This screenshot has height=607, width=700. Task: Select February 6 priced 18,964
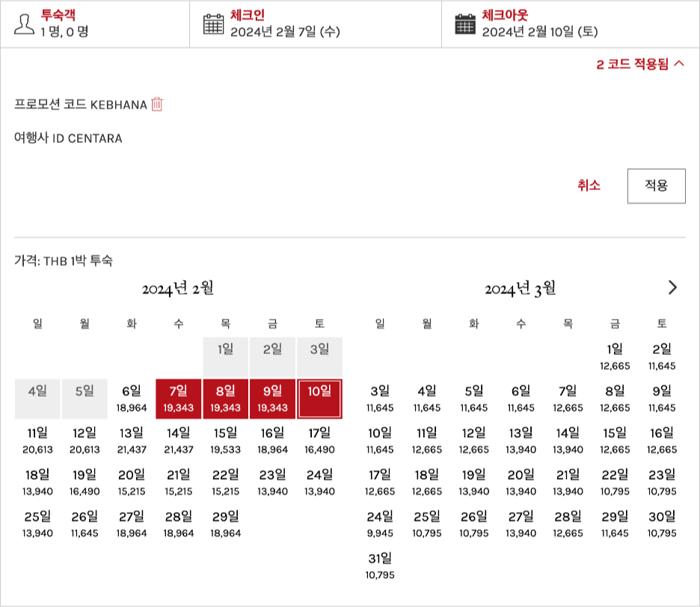click(131, 399)
